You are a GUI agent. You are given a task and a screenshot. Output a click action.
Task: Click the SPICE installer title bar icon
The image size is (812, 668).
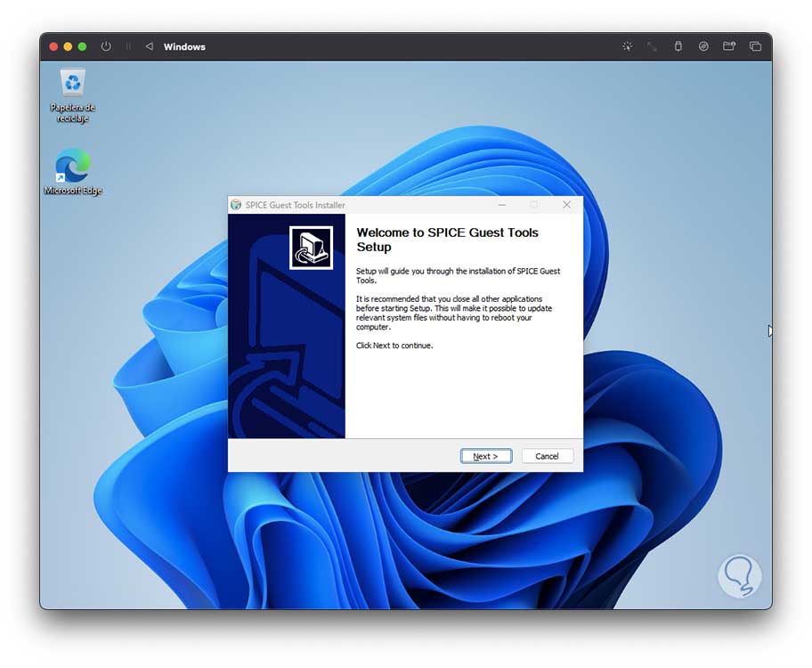[236, 205]
